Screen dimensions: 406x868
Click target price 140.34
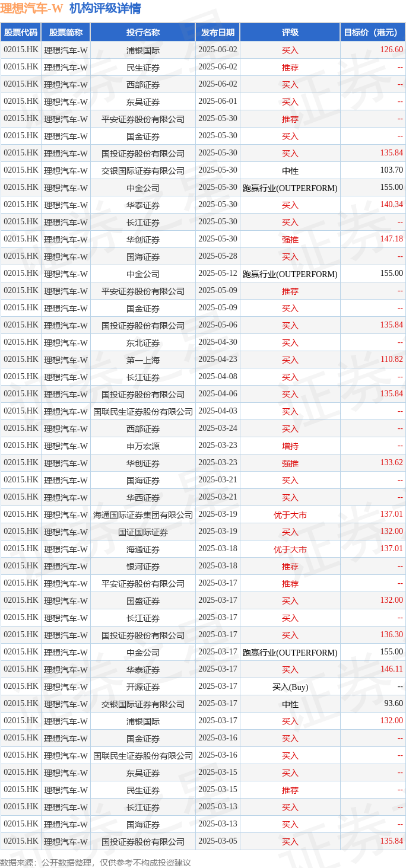[392, 205]
